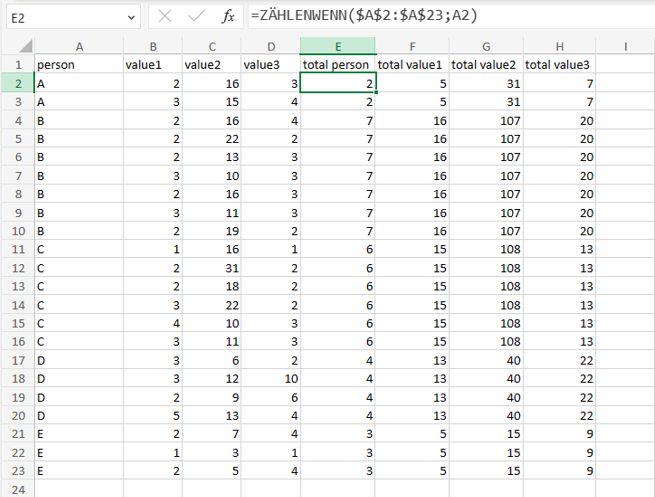Viewport: 655px width, 497px height.
Task: Click cell F11 with value 15
Action: [x=412, y=249]
